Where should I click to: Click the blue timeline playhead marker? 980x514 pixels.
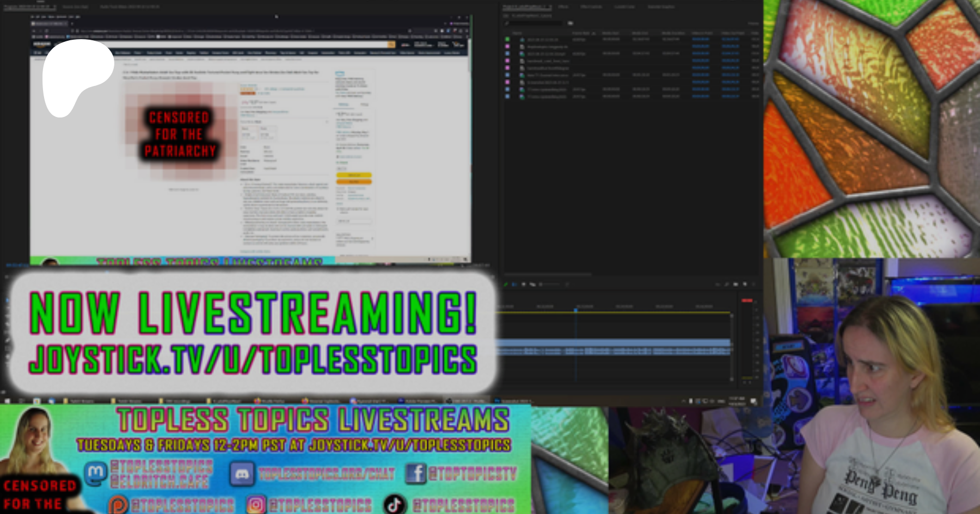(575, 309)
